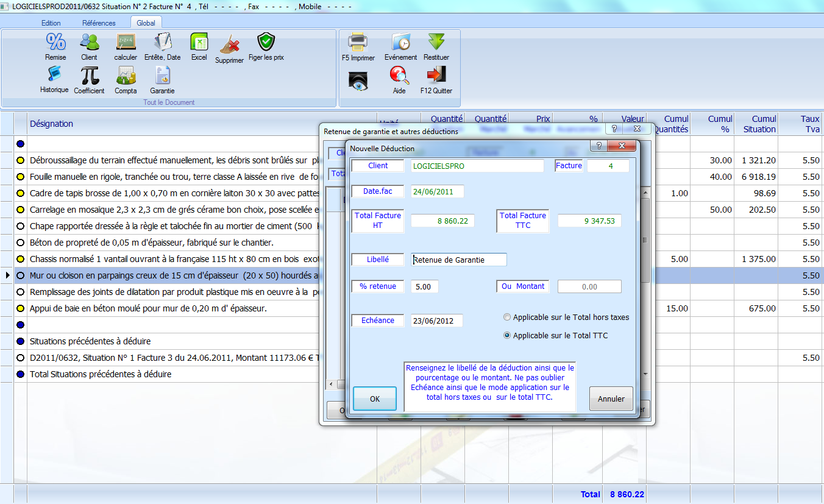
Task: Click the calculer chalkboard icon
Action: pyautogui.click(x=126, y=43)
